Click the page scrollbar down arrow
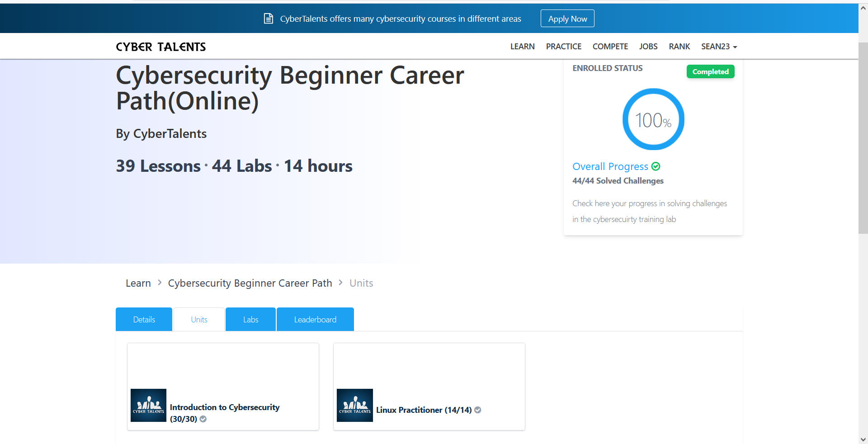The image size is (868, 444). pos(863,439)
